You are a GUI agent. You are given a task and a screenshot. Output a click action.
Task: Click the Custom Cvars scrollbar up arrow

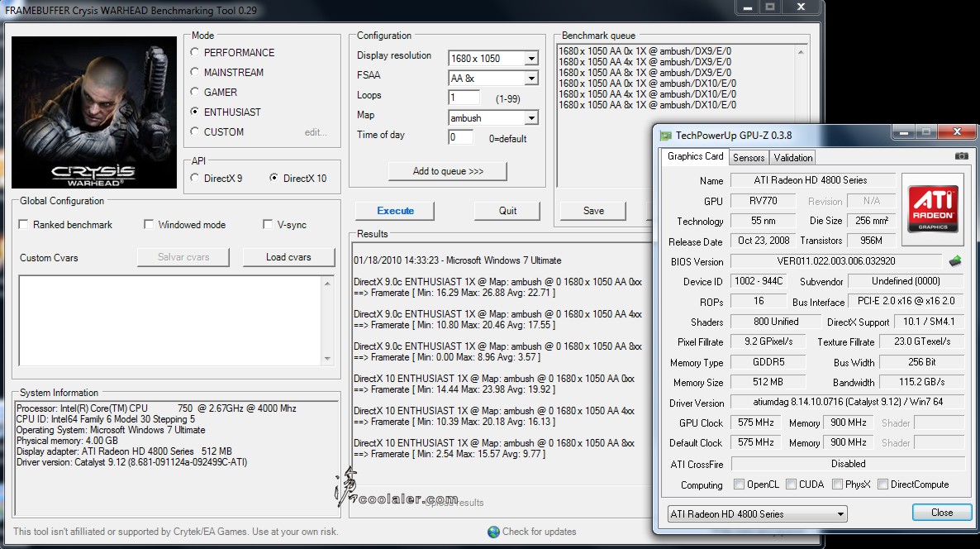coord(327,284)
